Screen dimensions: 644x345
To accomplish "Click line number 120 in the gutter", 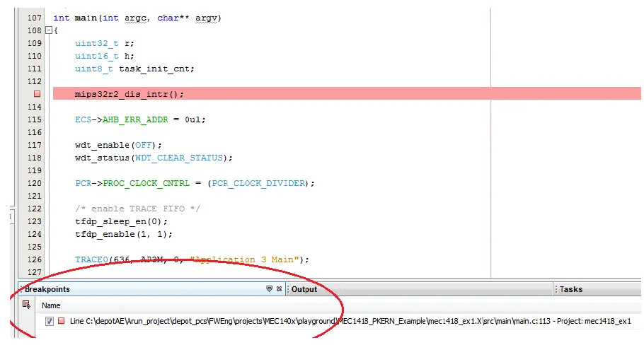I will click(x=35, y=183).
